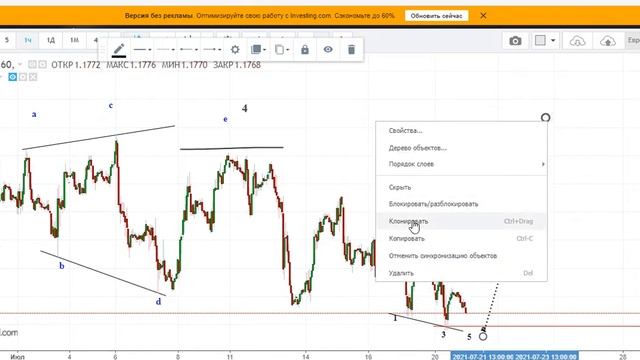
Task: Save chart layout to cloud
Action: pos(608,41)
